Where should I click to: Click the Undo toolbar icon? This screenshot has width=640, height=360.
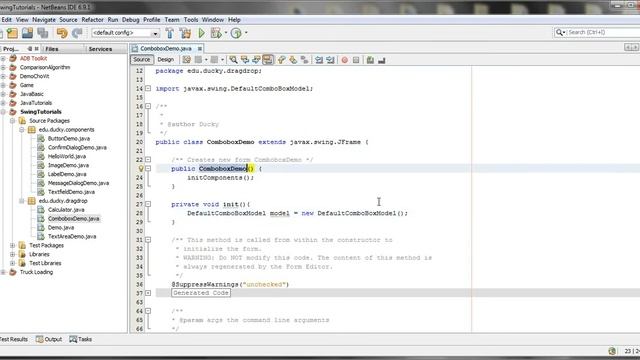(62, 33)
